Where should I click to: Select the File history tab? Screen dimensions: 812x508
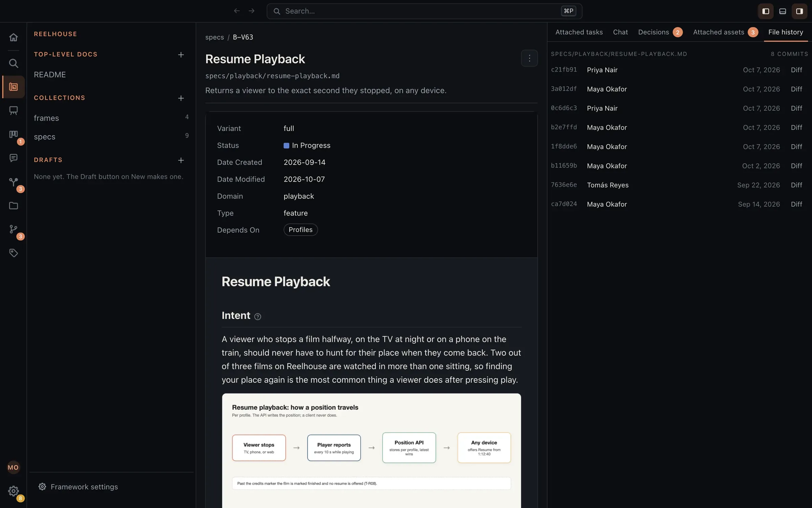click(x=786, y=32)
